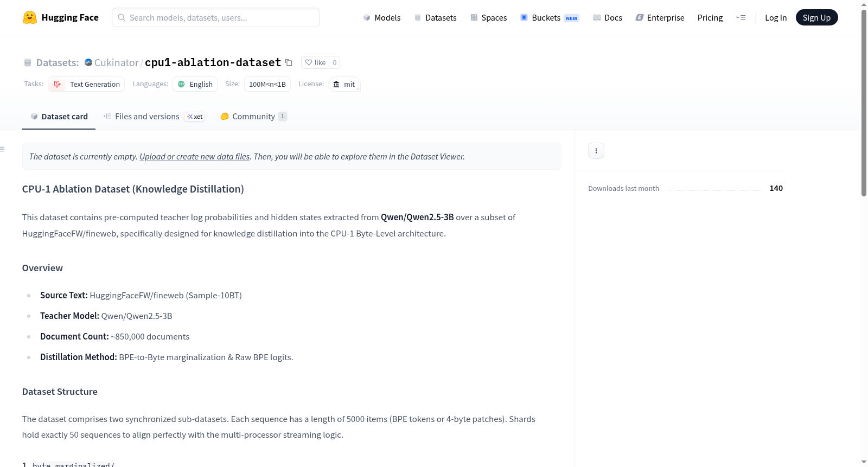Click the Log In link

point(776,17)
